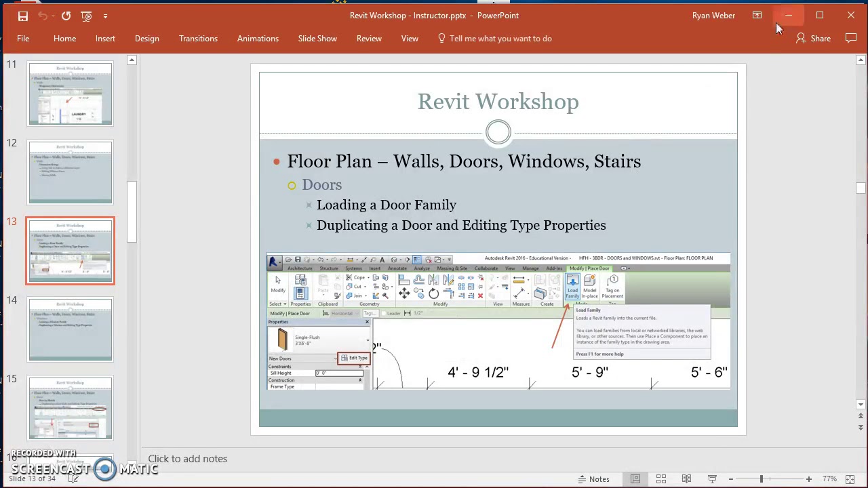Click the zoom slider handle
Viewport: 868px width, 488px height.
762,479
